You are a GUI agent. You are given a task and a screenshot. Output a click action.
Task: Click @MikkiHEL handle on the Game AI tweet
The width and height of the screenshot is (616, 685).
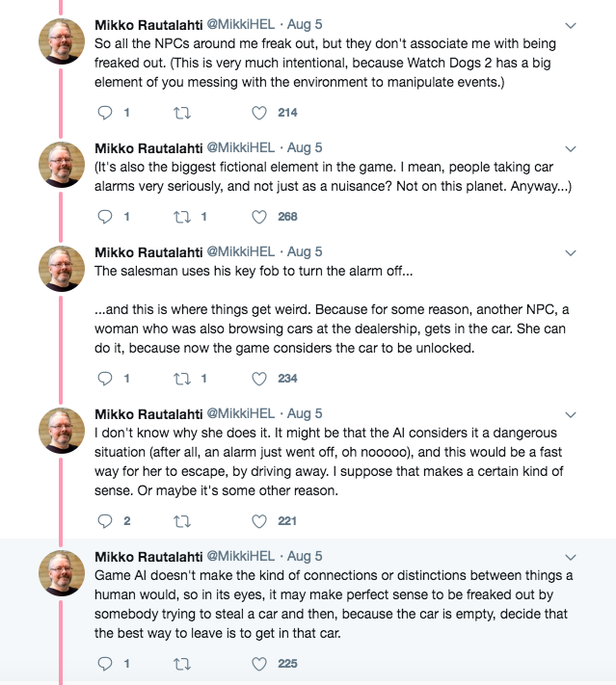click(241, 556)
